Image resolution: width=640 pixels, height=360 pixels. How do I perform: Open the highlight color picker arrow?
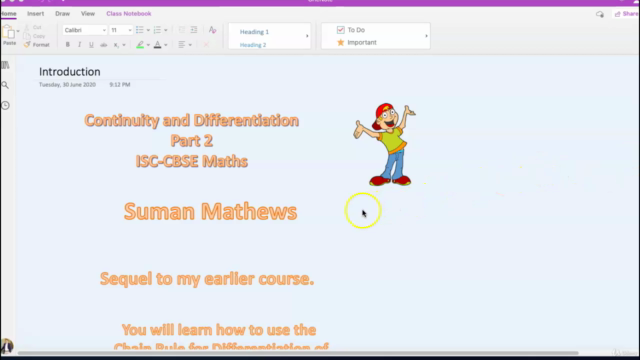[x=148, y=45]
